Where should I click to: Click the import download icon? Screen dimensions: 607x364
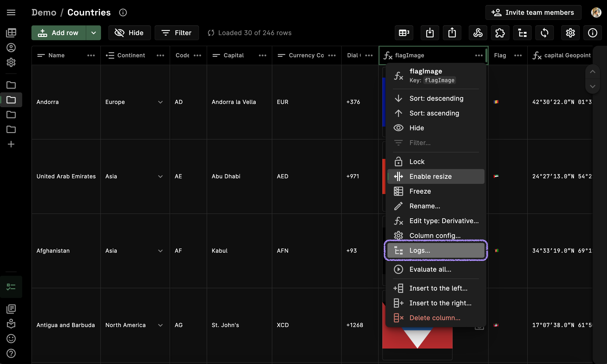429,33
